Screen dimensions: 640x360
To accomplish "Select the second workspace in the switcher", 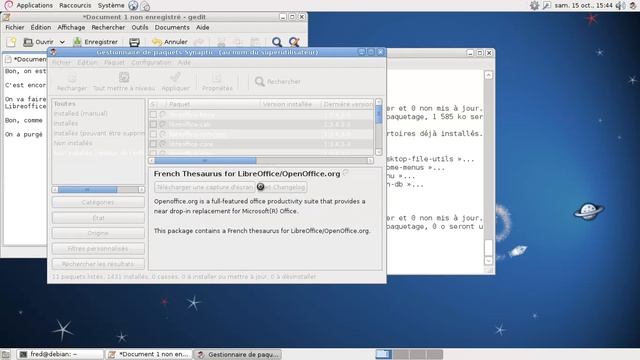I will coord(401,354).
